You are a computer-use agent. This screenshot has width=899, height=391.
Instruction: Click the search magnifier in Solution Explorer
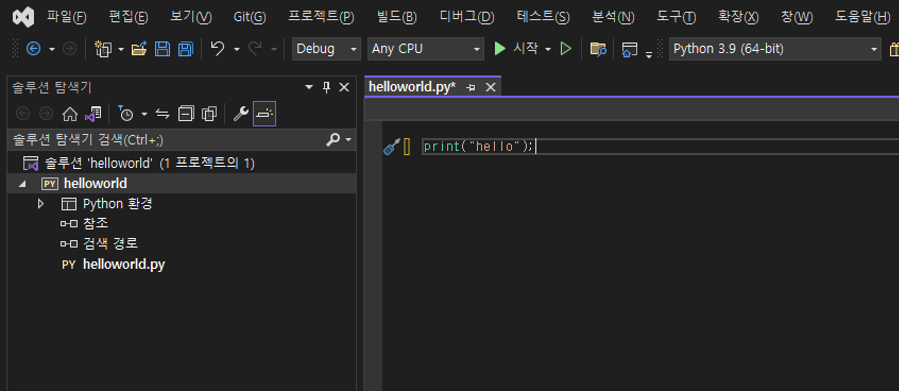333,139
